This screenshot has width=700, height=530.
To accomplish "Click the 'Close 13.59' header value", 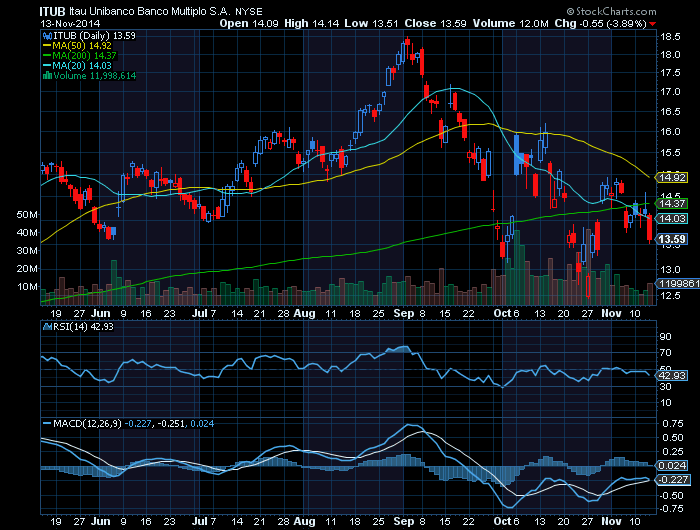I will (x=435, y=23).
